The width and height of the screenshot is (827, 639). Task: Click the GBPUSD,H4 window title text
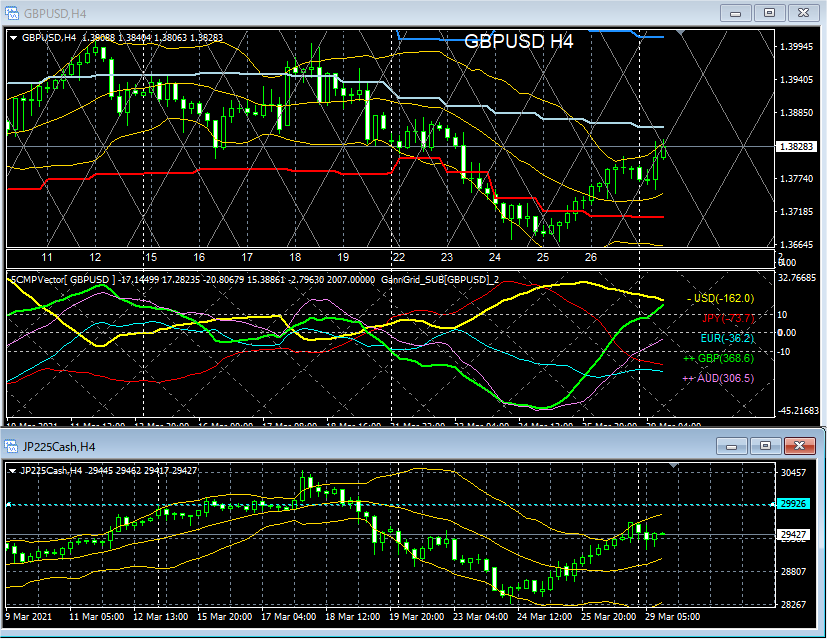tap(55, 14)
